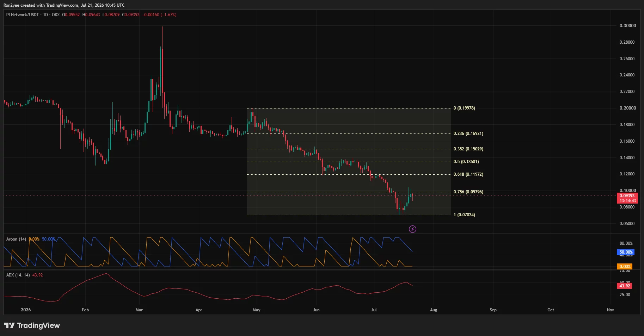The width and height of the screenshot is (644, 336).
Task: Click the Aug label on time axis
Action: click(x=434, y=310)
